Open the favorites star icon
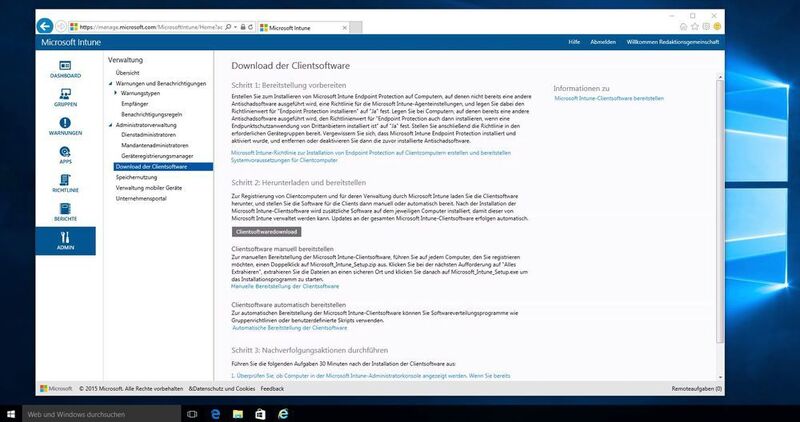Viewport: 800px width, 422px height. [695, 27]
